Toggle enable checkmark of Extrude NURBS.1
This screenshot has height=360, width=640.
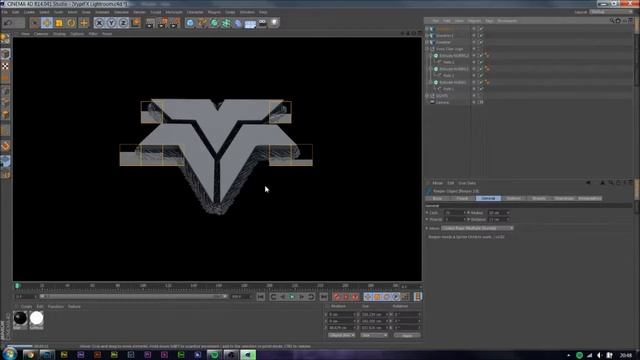481,69
